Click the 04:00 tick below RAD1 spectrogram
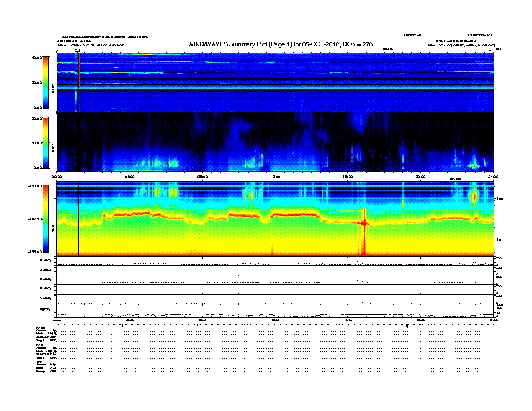The image size is (532, 411). click(130, 177)
